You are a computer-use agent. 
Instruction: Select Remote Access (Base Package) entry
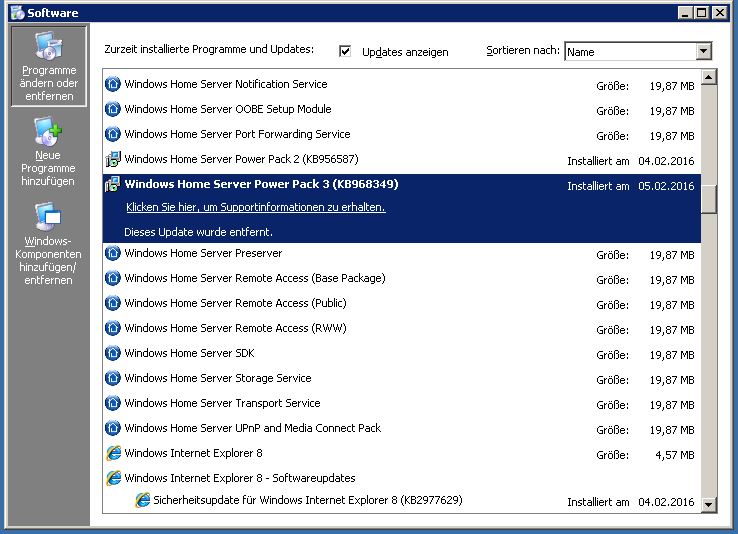coord(401,278)
